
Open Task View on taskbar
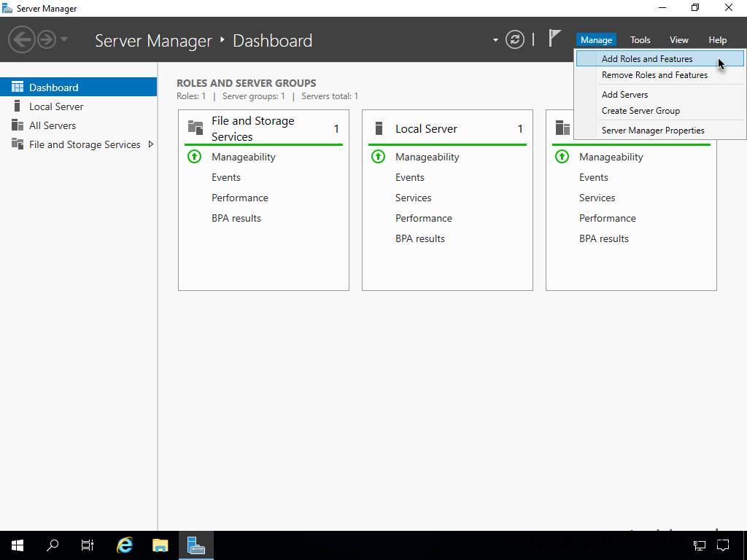(88, 545)
